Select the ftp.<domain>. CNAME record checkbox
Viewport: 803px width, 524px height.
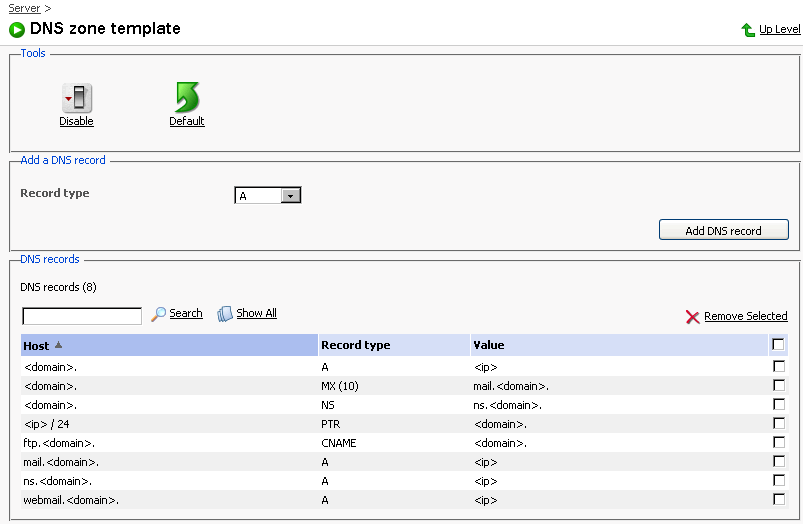click(x=779, y=442)
